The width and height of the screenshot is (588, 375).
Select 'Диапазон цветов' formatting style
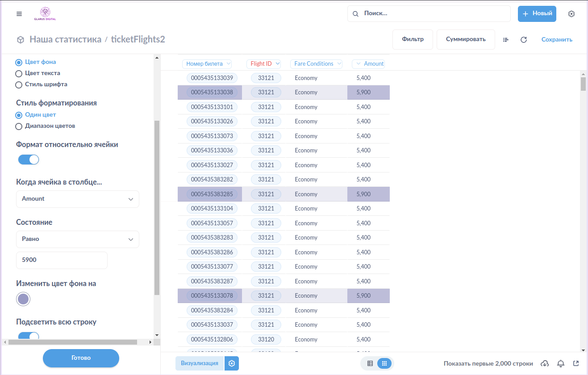19,126
